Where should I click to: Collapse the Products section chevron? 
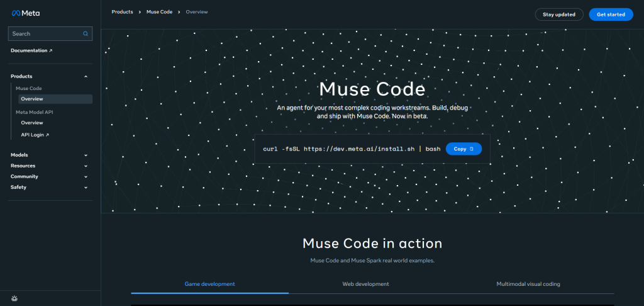pos(86,77)
